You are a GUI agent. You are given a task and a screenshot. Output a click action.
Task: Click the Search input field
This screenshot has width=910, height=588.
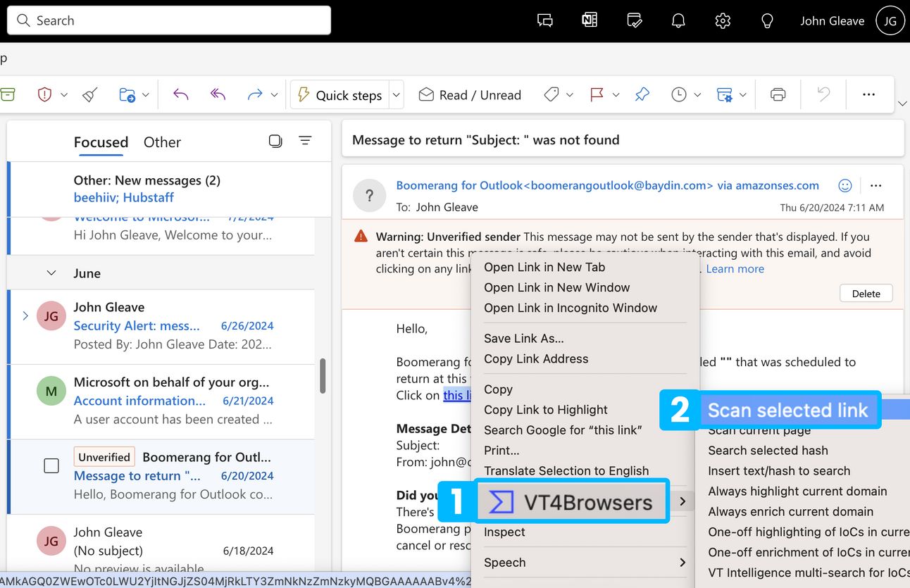169,20
